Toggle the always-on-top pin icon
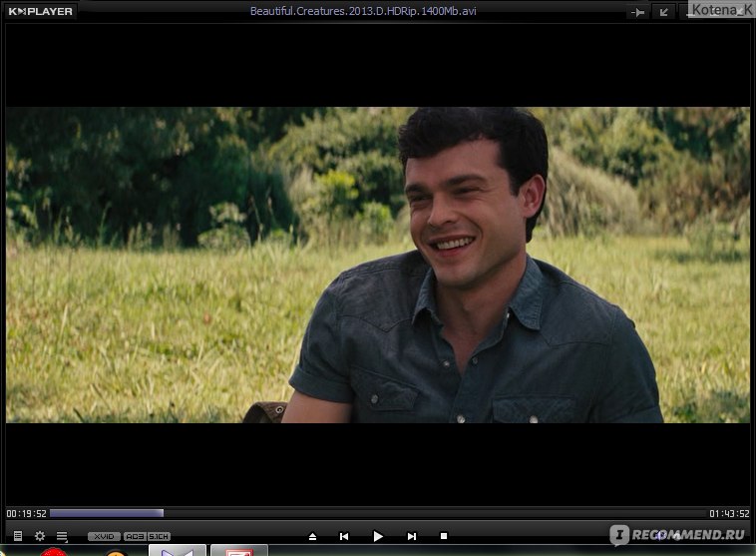Screen dimensions: 756x556 tap(638, 13)
